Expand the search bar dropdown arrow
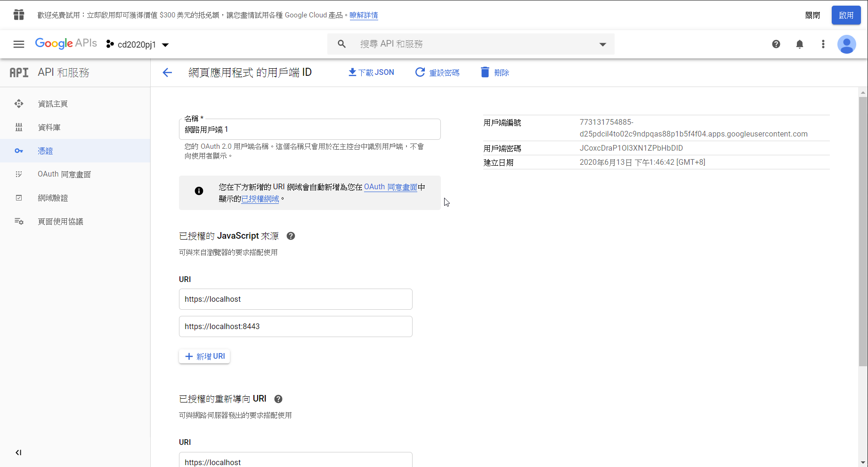868x467 pixels. (602, 44)
